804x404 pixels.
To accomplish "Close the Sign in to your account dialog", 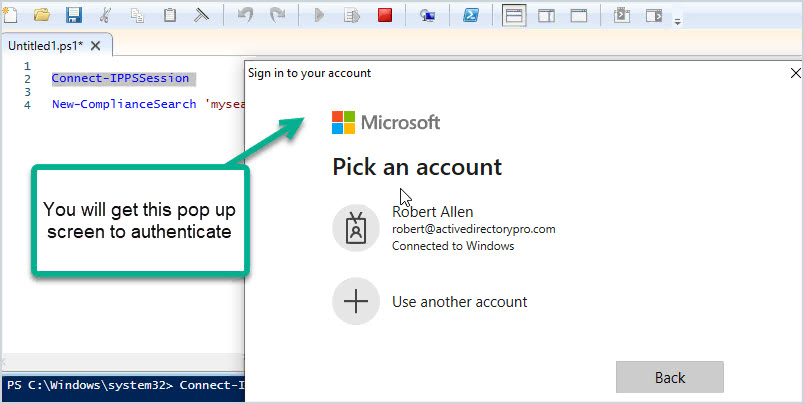I will [795, 73].
